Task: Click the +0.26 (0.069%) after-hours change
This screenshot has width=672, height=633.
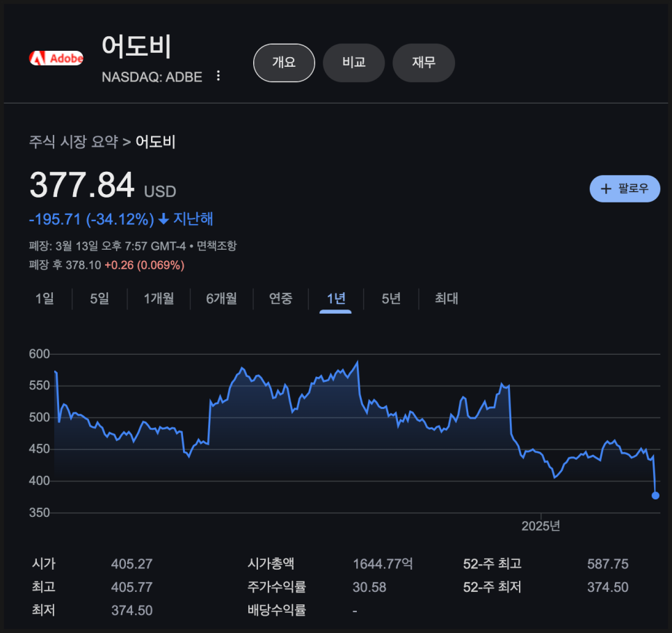Action: pos(145,265)
